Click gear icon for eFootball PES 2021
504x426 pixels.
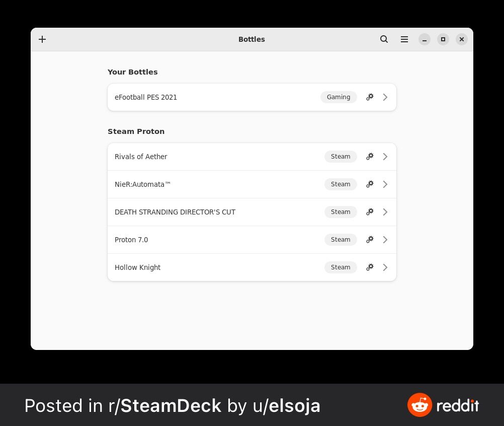click(x=370, y=97)
